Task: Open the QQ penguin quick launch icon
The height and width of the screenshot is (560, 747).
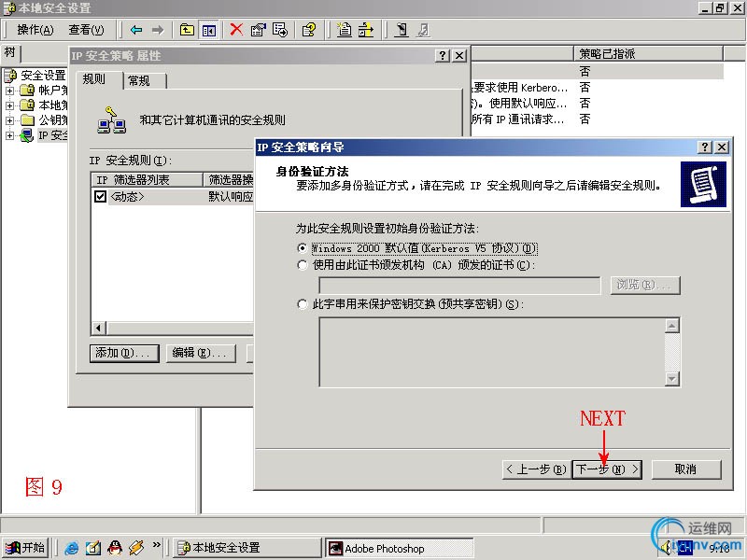Action: pos(114,548)
